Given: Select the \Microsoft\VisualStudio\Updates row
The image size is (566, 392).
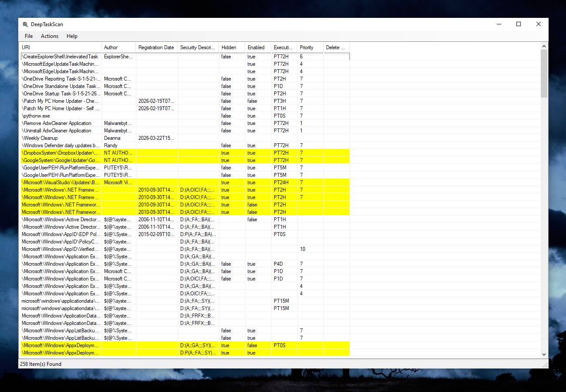Looking at the screenshot, I should click(x=185, y=182).
